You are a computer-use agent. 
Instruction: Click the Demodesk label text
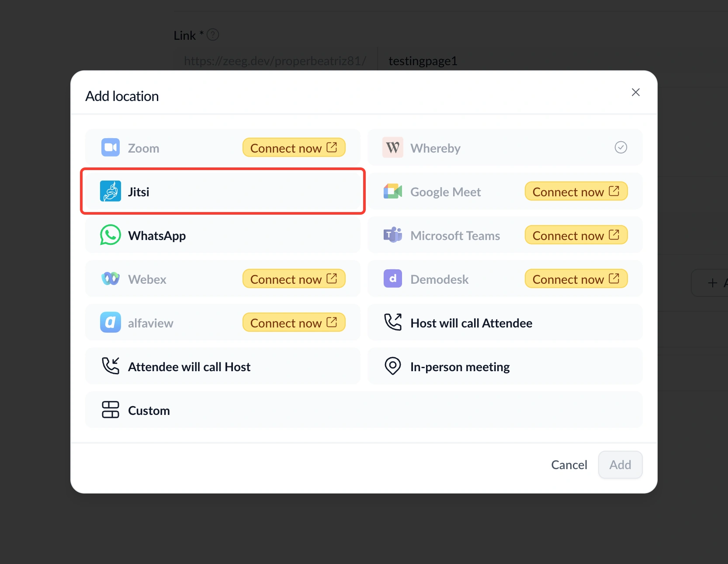tap(439, 279)
